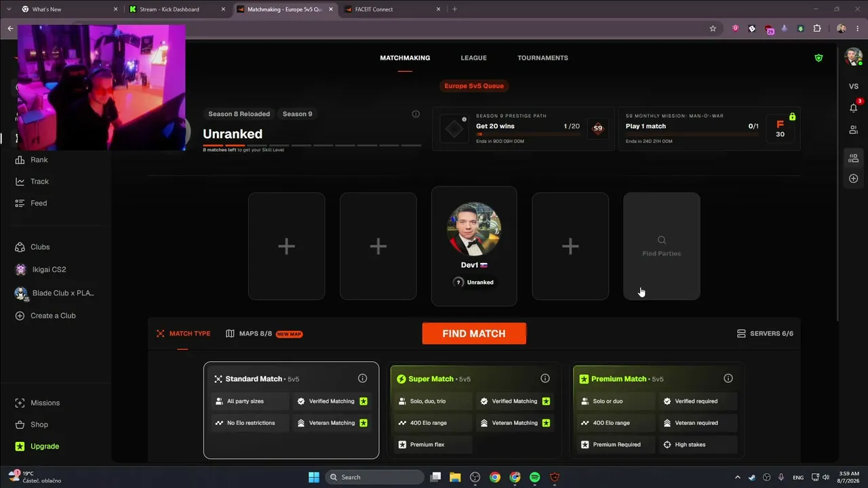Open the browser Extensions puzzle menu
868x488 pixels.
(817, 28)
